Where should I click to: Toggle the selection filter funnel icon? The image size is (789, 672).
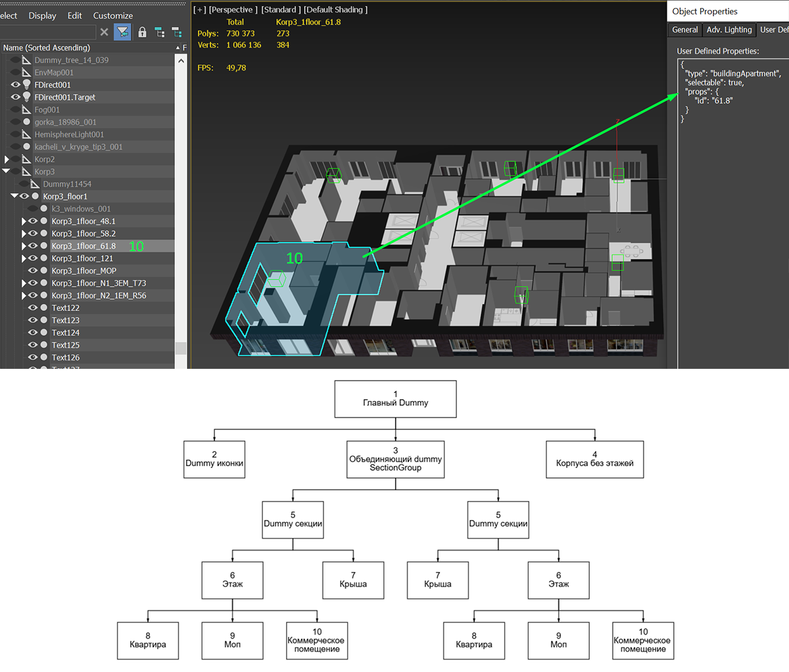click(122, 32)
